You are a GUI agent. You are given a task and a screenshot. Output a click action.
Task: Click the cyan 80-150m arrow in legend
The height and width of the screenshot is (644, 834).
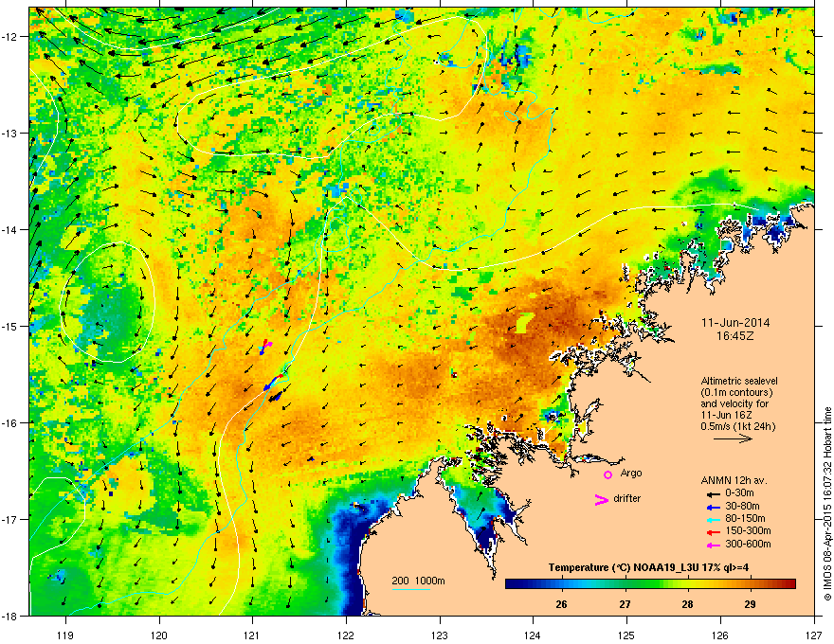click(713, 519)
